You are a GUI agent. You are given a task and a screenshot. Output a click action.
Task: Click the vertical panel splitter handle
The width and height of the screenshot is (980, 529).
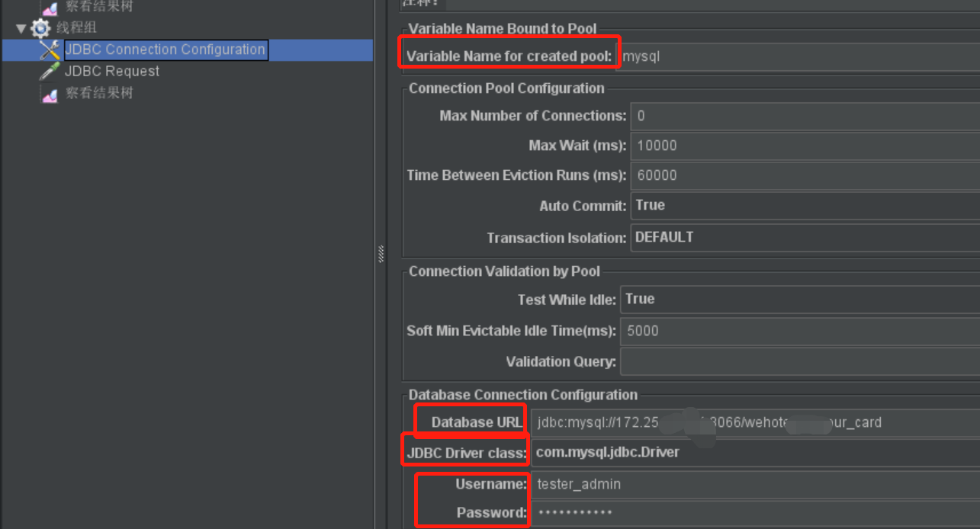(381, 255)
